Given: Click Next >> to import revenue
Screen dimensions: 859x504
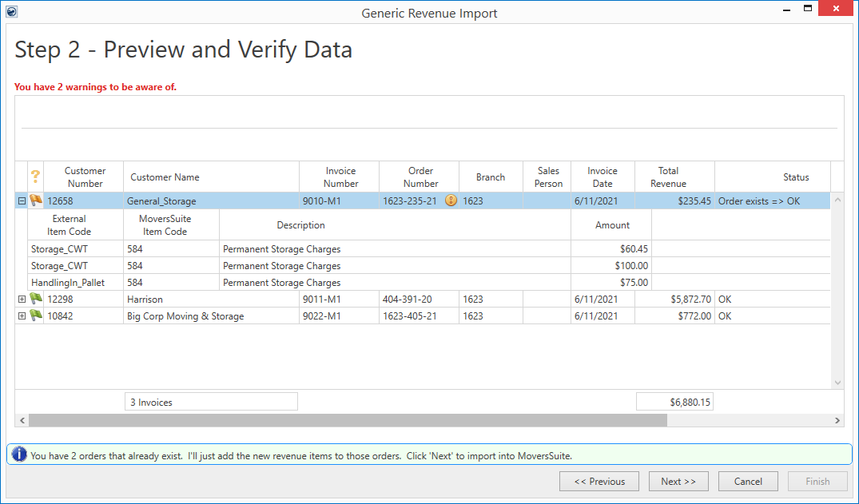Looking at the screenshot, I should (678, 482).
